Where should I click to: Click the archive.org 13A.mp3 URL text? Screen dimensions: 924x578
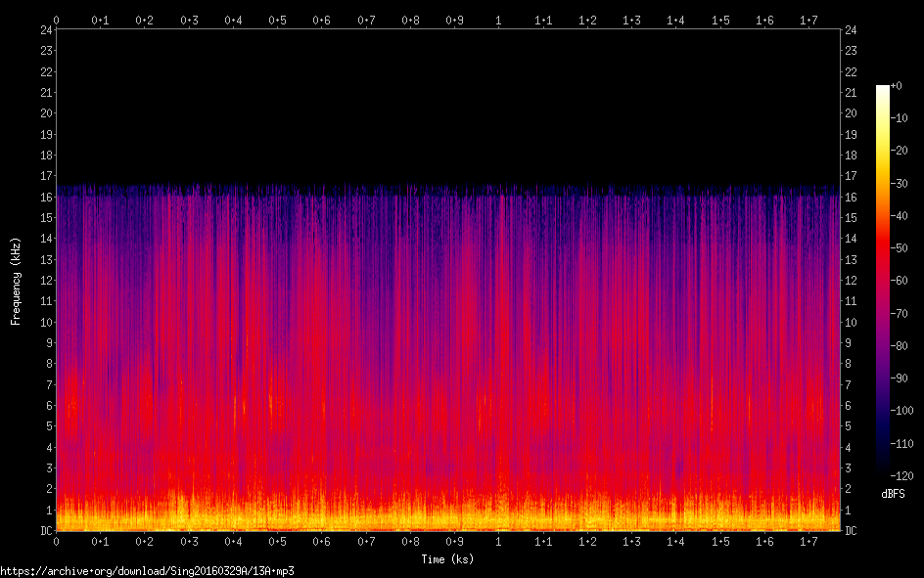point(148,571)
